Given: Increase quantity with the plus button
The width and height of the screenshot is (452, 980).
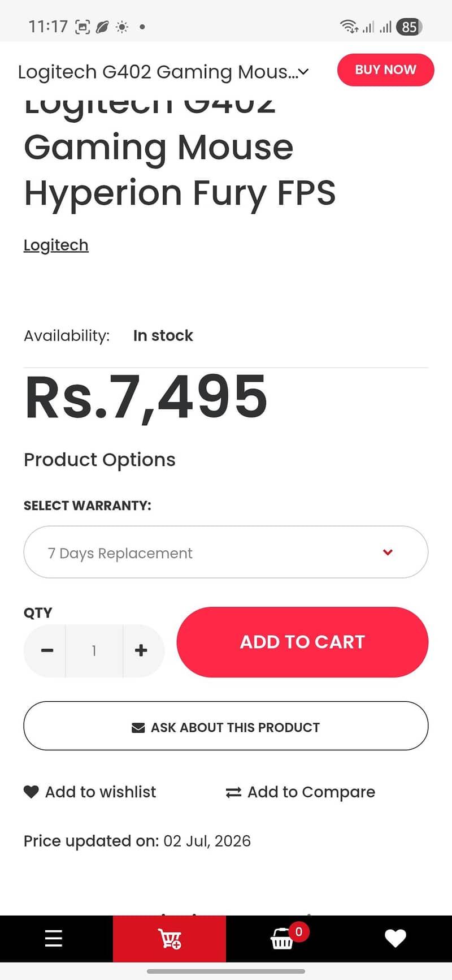Looking at the screenshot, I should coord(141,650).
